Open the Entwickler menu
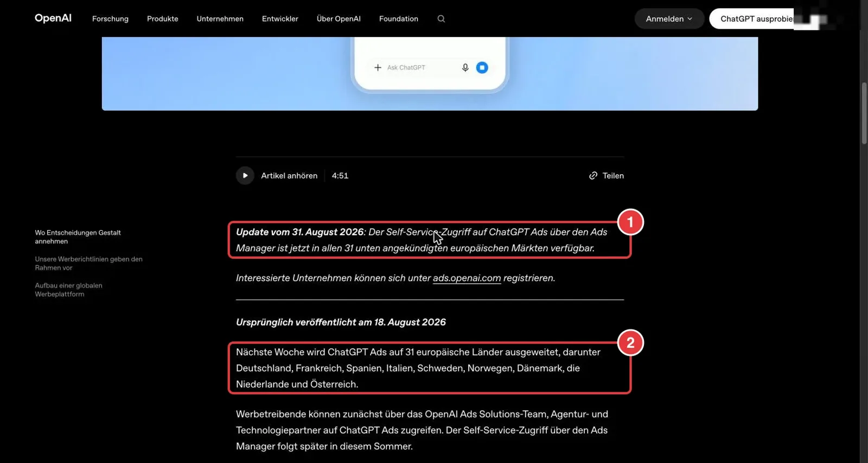Screen dimensions: 868x463 pyautogui.click(x=280, y=18)
